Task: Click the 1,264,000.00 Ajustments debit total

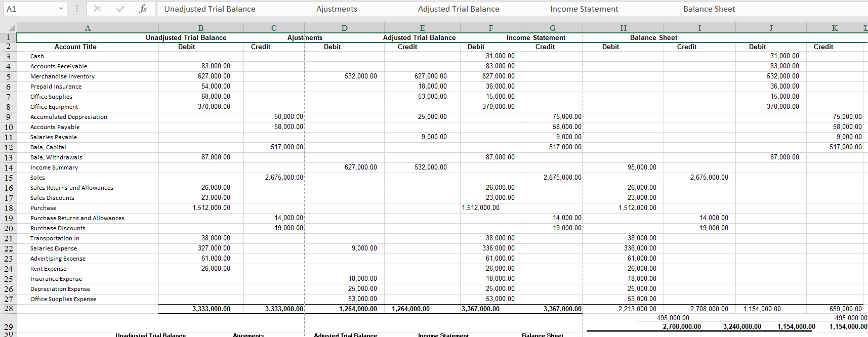Action: [358, 309]
